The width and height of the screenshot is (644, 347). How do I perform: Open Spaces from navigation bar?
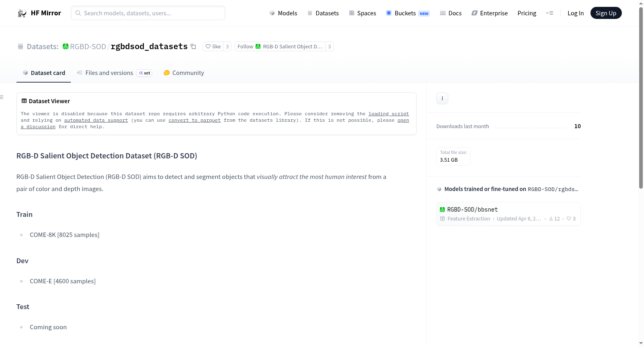click(x=363, y=13)
